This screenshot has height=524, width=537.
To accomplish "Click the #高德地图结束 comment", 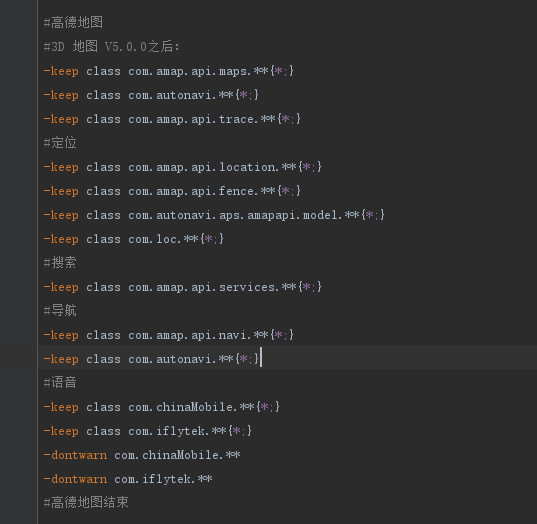I will click(x=86, y=502).
